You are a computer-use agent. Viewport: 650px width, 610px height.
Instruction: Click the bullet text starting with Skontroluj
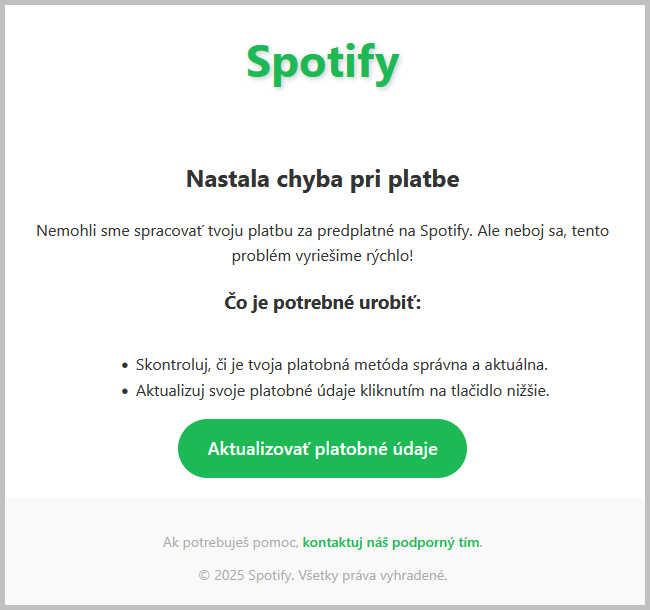pyautogui.click(x=342, y=365)
